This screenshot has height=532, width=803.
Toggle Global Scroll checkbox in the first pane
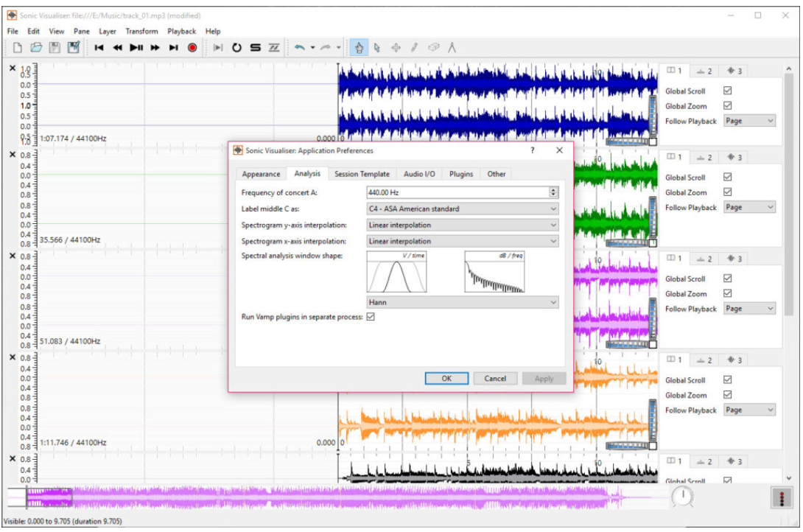point(728,91)
